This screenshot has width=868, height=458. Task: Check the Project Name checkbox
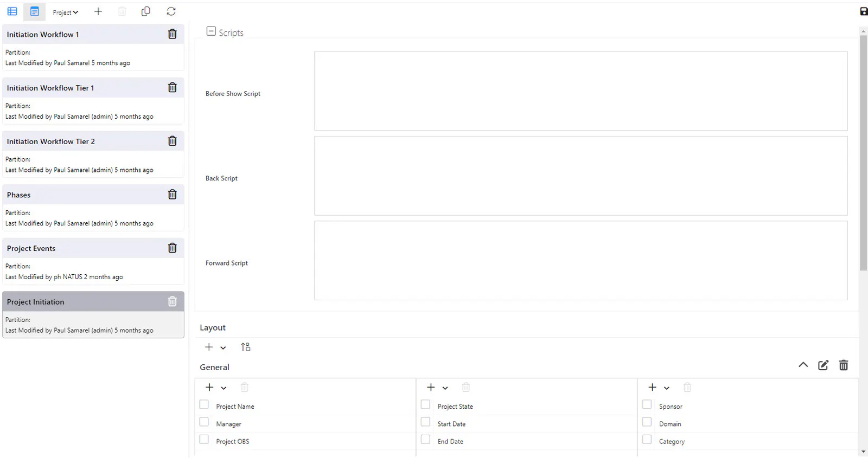point(204,404)
